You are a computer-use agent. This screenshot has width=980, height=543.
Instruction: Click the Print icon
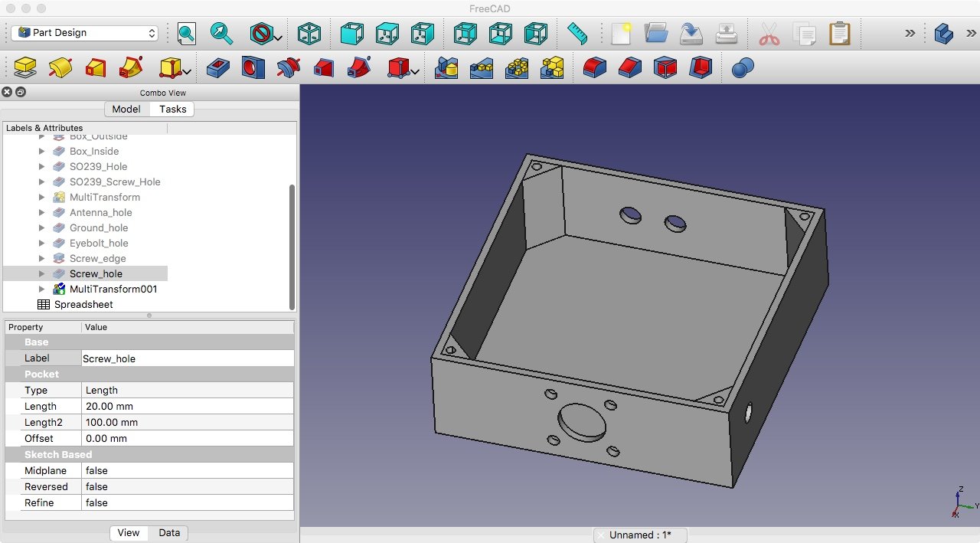tap(727, 33)
